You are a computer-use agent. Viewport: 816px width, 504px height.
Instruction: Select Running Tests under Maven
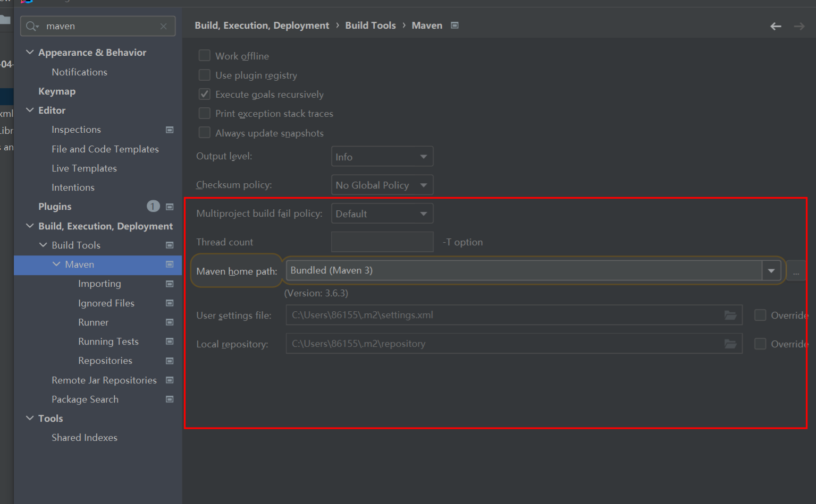(108, 341)
